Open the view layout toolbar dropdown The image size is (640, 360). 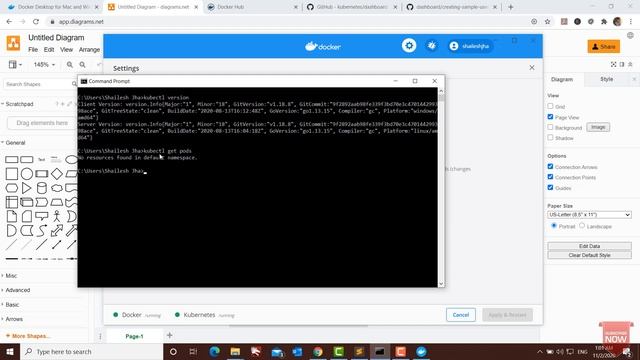[x=15, y=64]
